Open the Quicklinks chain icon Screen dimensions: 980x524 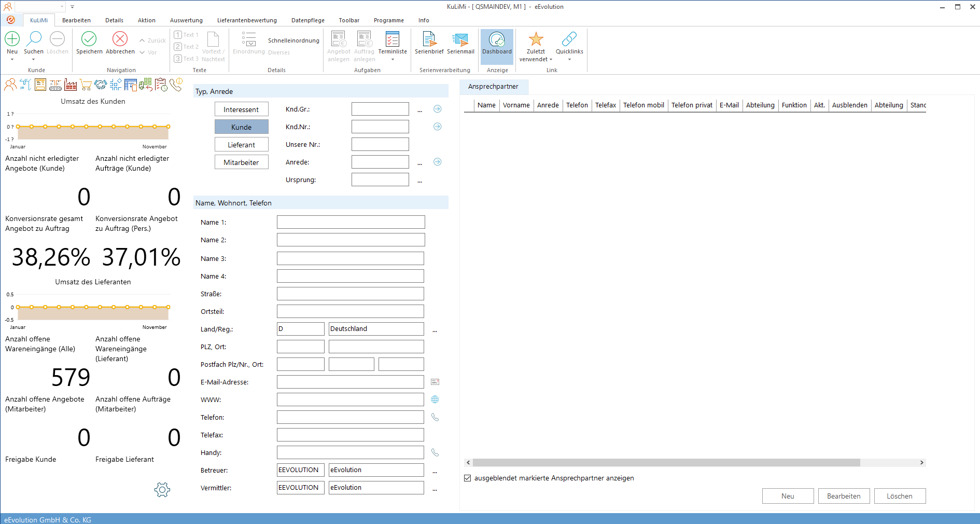[x=569, y=39]
